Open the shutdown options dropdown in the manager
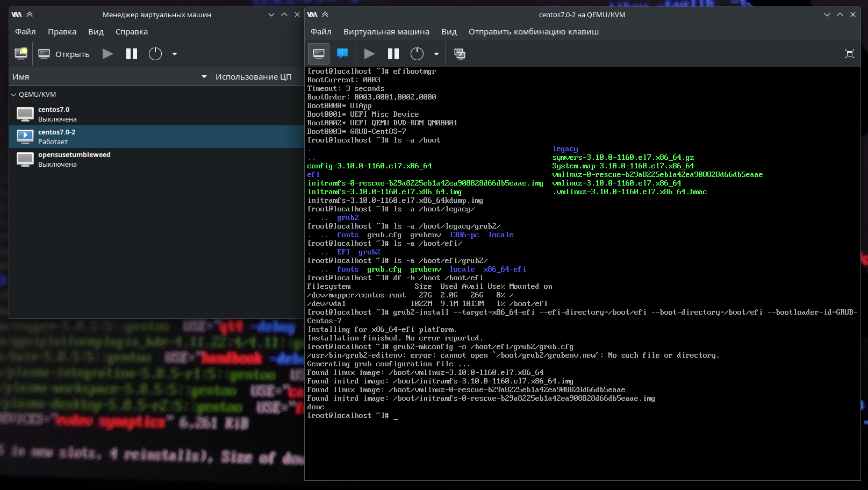The width and height of the screenshot is (868, 490). pos(175,54)
